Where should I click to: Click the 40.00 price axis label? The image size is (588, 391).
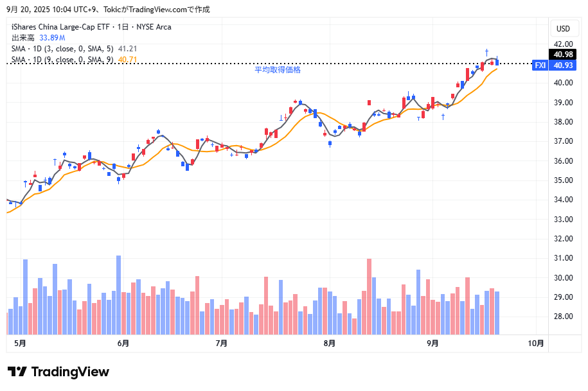click(563, 83)
